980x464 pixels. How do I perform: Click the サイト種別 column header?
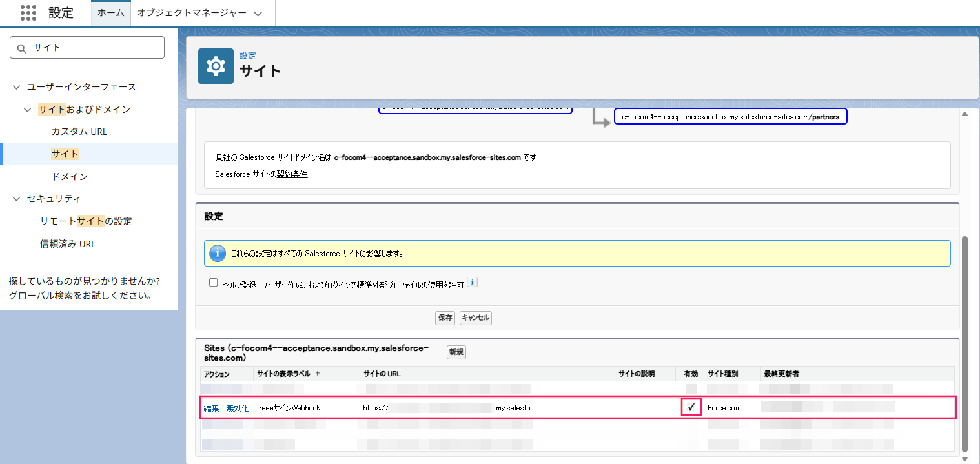[722, 374]
